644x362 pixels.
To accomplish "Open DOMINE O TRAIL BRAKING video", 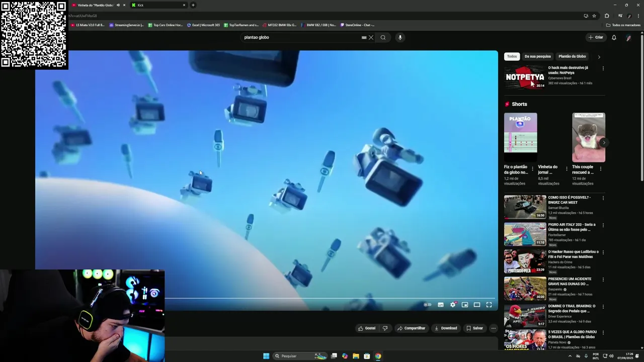I will pyautogui.click(x=525, y=315).
